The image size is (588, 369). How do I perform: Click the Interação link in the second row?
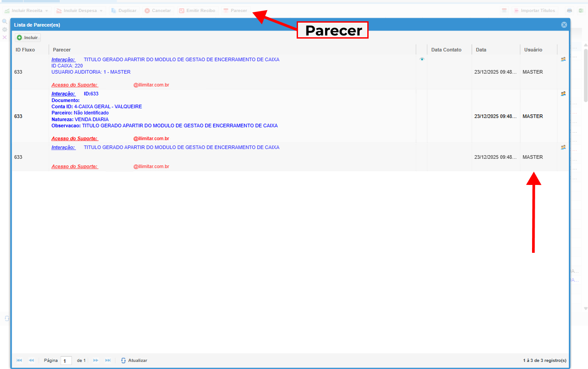pos(63,94)
